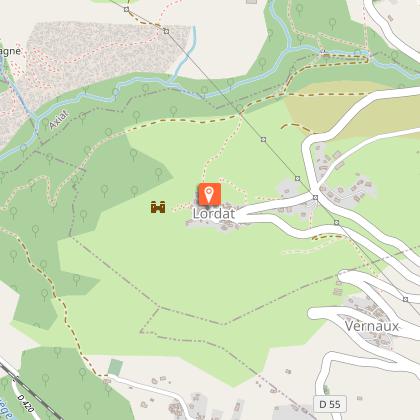The width and height of the screenshot is (420, 420).
Task: Select the power pylon nearest Vernaux
Action: 405,299
